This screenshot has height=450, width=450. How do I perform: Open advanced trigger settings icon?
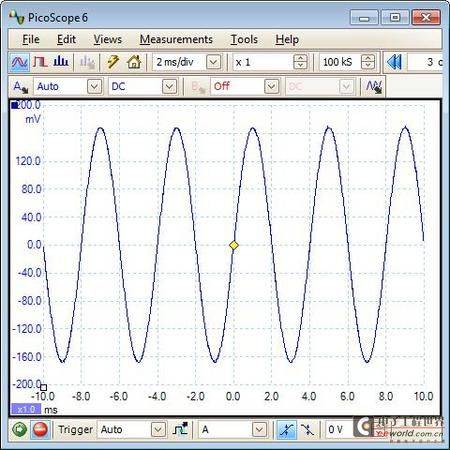coord(180,429)
